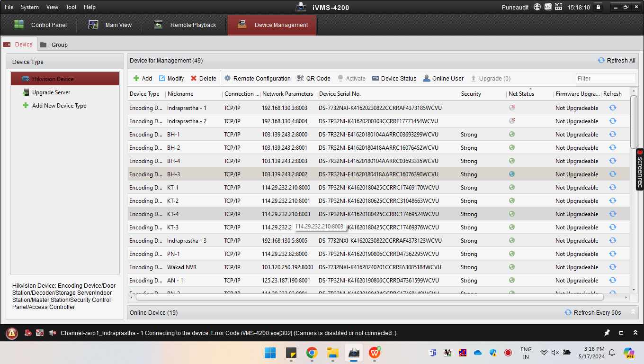The image size is (644, 364).
Task: Click refresh icon for PN-1 row
Action: click(x=612, y=254)
